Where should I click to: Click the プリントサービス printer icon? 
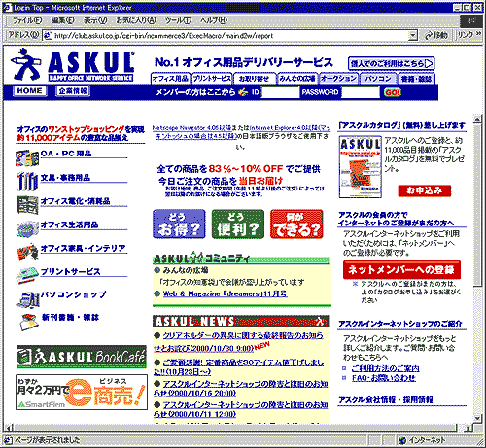27,275
